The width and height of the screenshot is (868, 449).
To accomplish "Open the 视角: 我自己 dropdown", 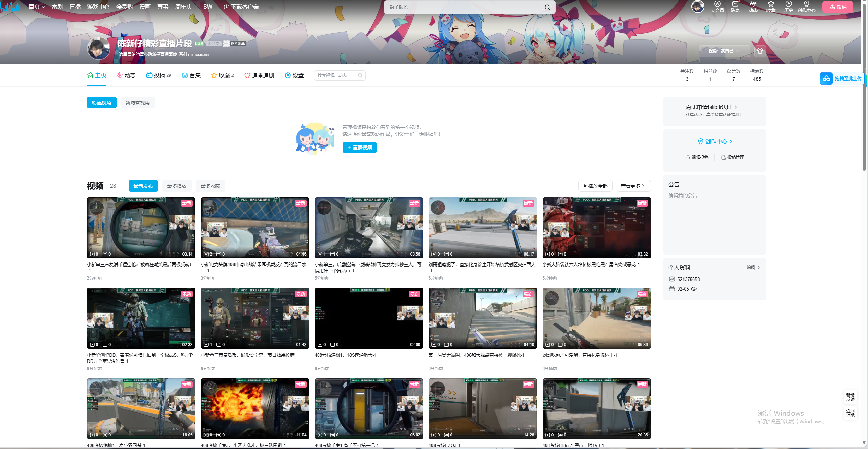I will click(x=724, y=51).
